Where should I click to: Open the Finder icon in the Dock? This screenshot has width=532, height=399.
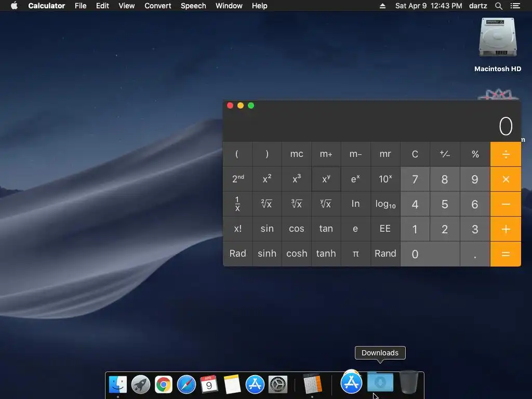click(x=118, y=384)
